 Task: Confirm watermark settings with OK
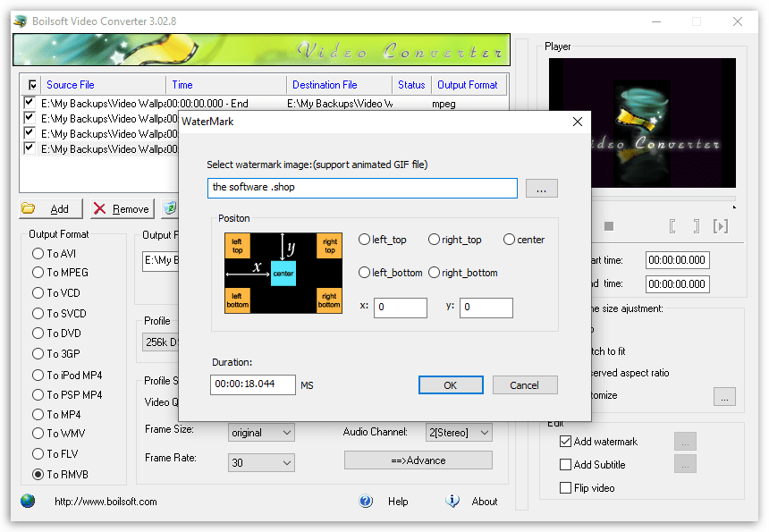click(451, 385)
